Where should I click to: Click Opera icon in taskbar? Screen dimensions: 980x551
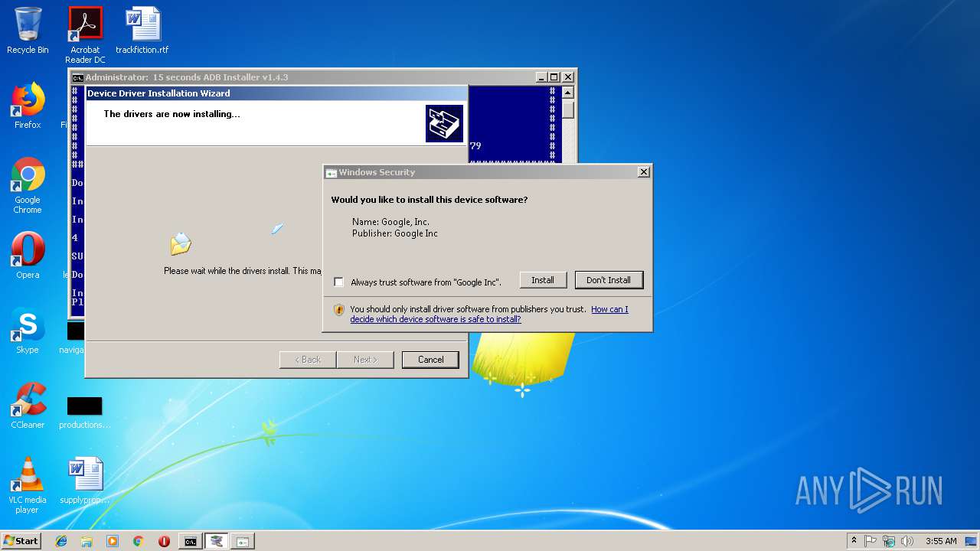164,541
